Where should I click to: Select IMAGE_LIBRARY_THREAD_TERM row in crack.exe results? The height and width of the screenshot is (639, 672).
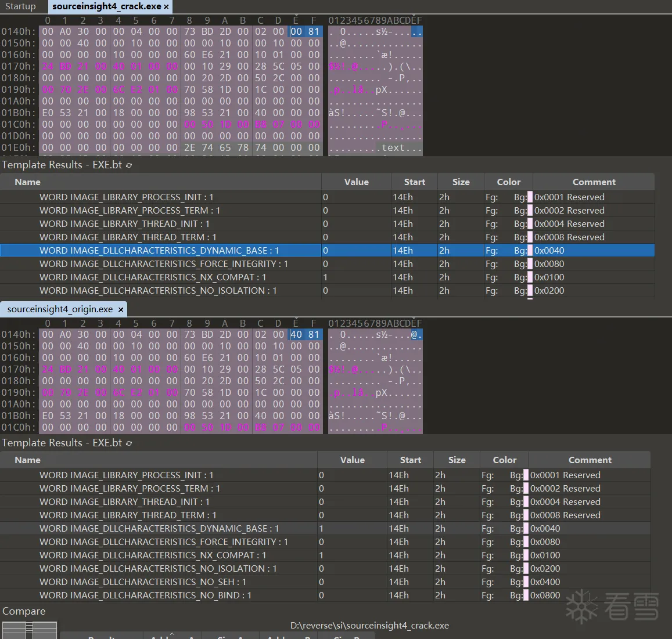point(328,237)
